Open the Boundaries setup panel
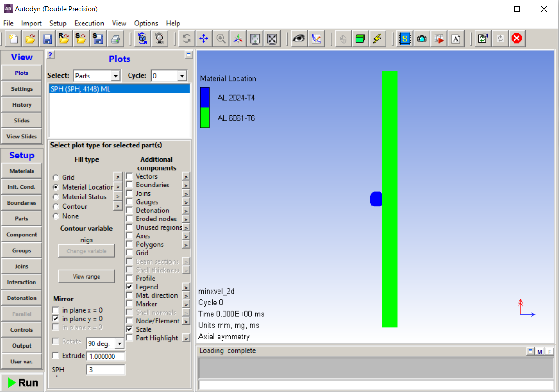 tap(22, 203)
